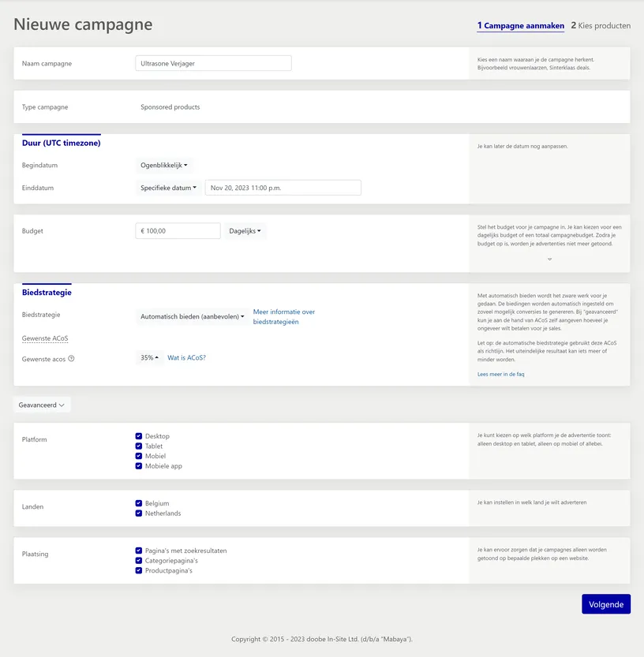Open the Automatisch bieden strategy dropdown

pos(192,316)
